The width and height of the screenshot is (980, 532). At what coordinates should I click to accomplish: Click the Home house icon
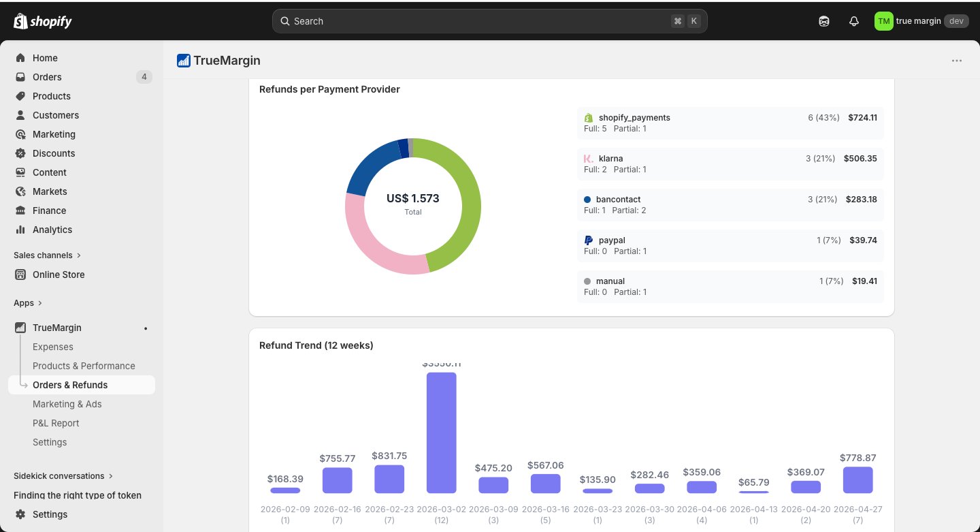[x=20, y=58]
